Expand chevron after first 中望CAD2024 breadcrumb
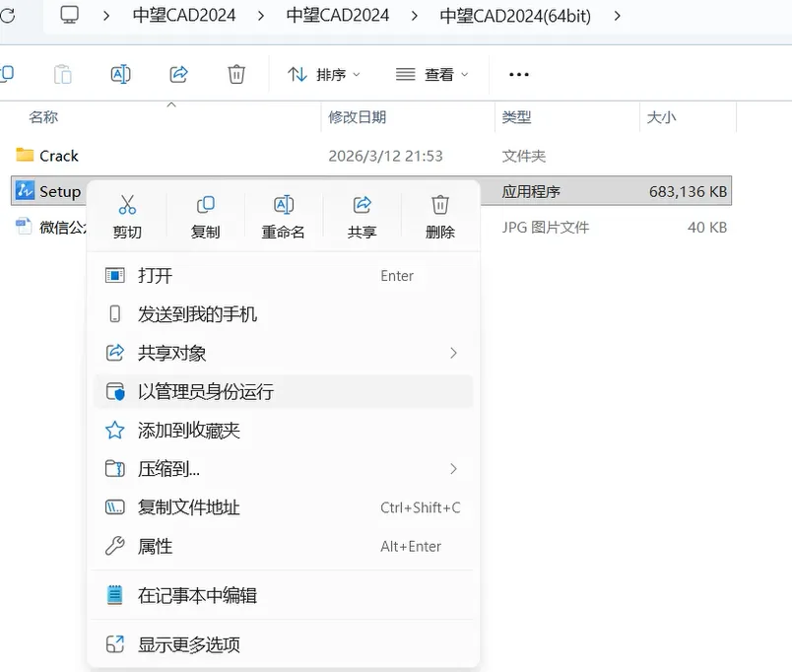Image resolution: width=792 pixels, height=672 pixels. (261, 16)
